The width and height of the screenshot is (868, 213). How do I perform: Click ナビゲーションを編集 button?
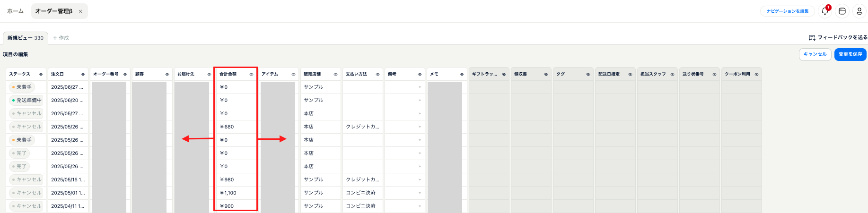[788, 11]
